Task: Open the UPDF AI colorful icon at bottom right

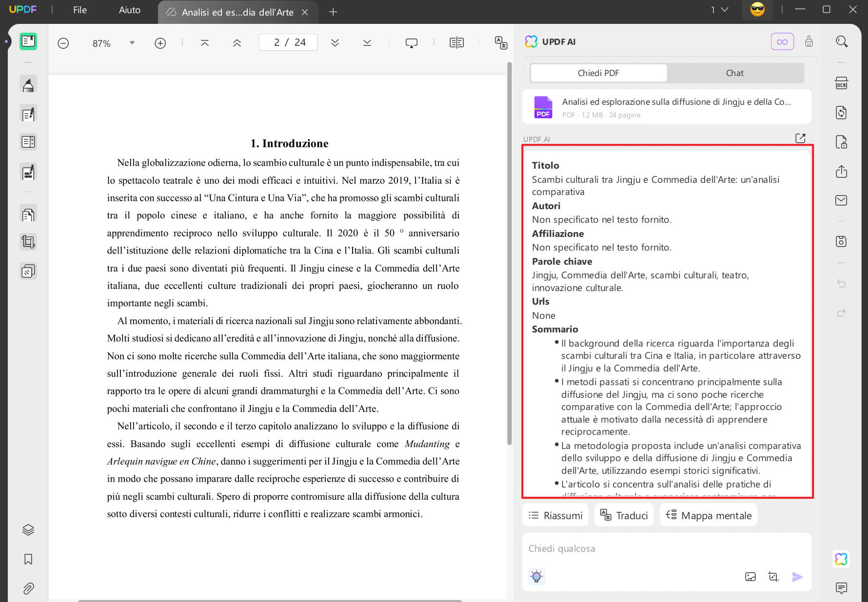Action: [842, 559]
